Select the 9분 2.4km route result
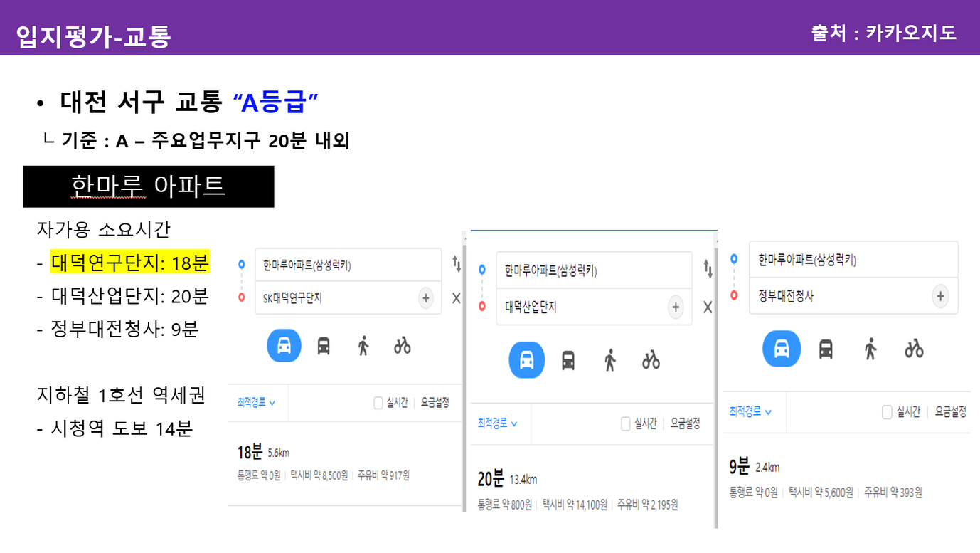The width and height of the screenshot is (980, 553). click(846, 478)
